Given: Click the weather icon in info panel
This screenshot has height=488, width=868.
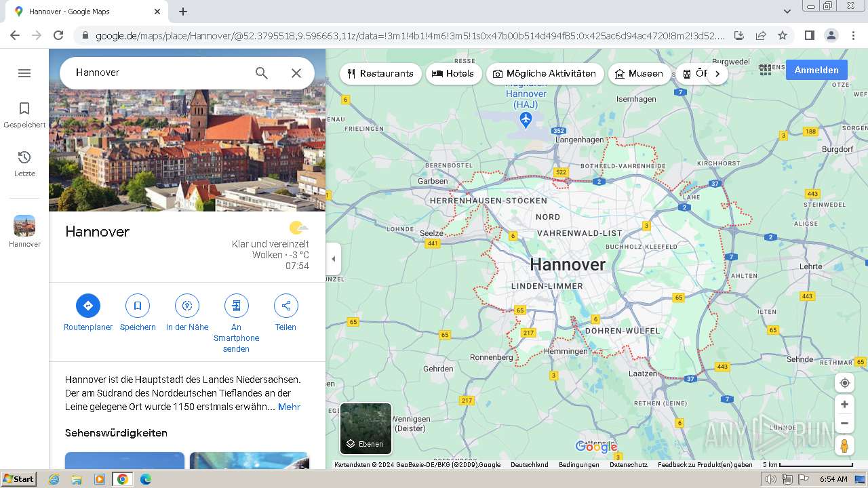Looking at the screenshot, I should pyautogui.click(x=298, y=228).
